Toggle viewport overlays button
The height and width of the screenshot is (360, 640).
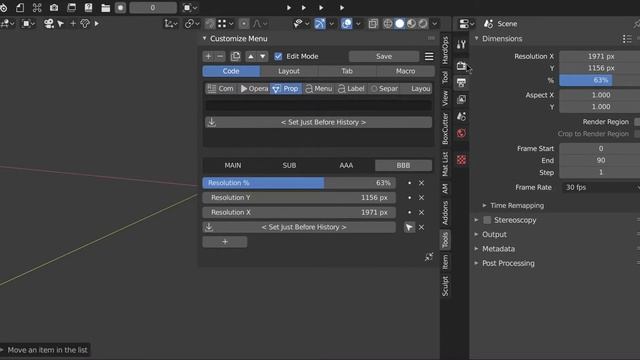tap(347, 24)
